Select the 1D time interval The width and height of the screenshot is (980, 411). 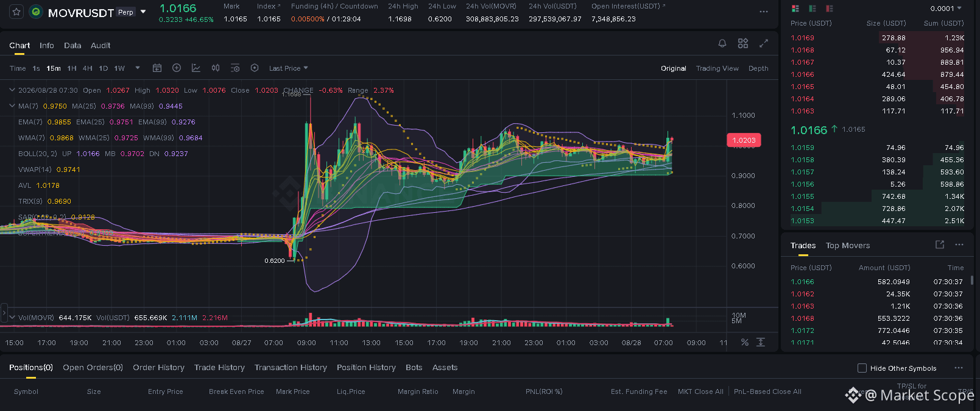pos(104,68)
